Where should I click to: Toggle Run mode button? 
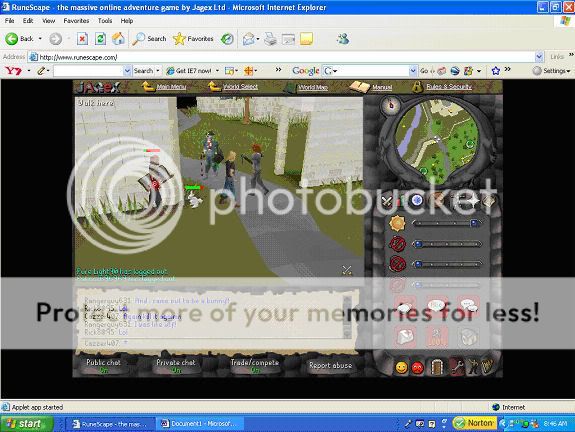[436, 337]
